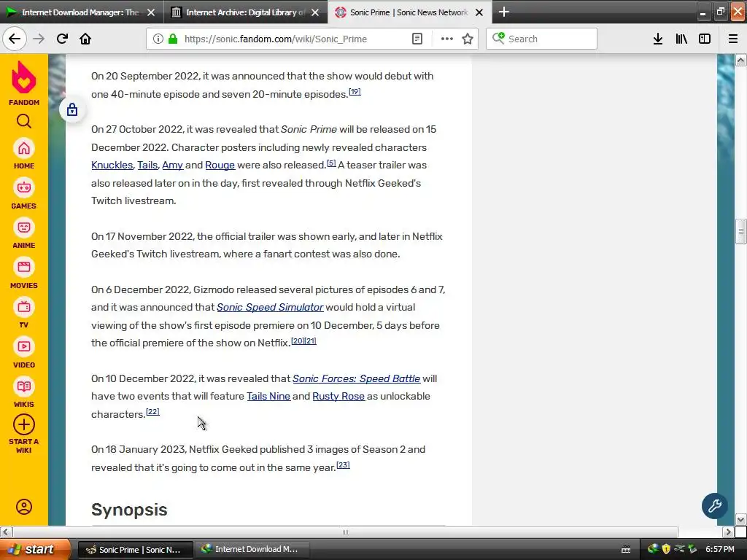Open Sonic Forces: Speed Battle link
The width and height of the screenshot is (747, 560).
pyautogui.click(x=356, y=378)
